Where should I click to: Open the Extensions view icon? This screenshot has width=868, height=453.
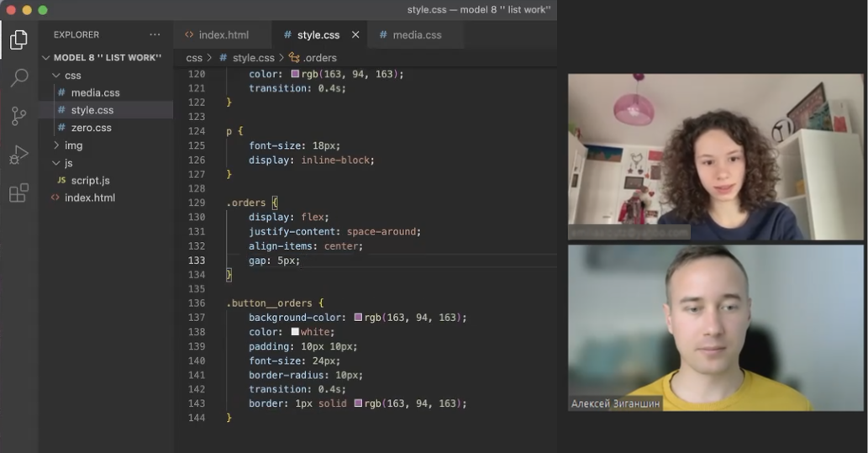18,194
